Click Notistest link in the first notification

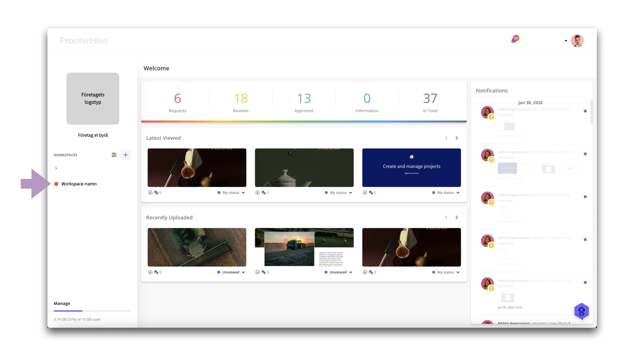(505, 115)
